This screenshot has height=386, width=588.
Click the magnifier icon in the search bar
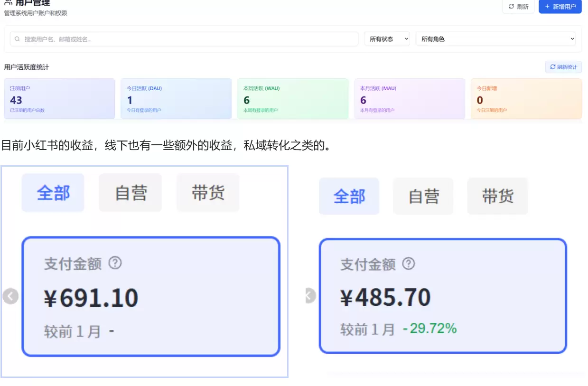pyautogui.click(x=17, y=39)
